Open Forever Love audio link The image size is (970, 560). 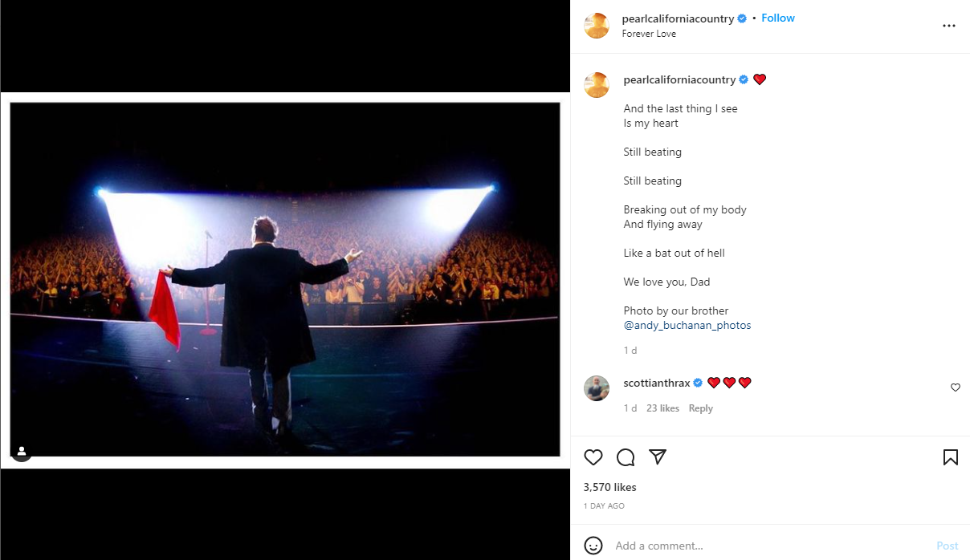649,34
